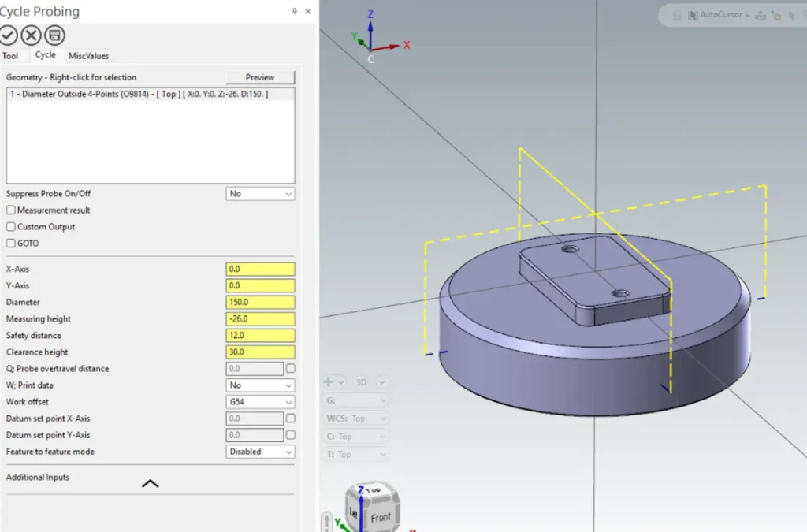Image resolution: width=807 pixels, height=532 pixels.
Task: Open the W; Print data dropdown
Action: (260, 385)
